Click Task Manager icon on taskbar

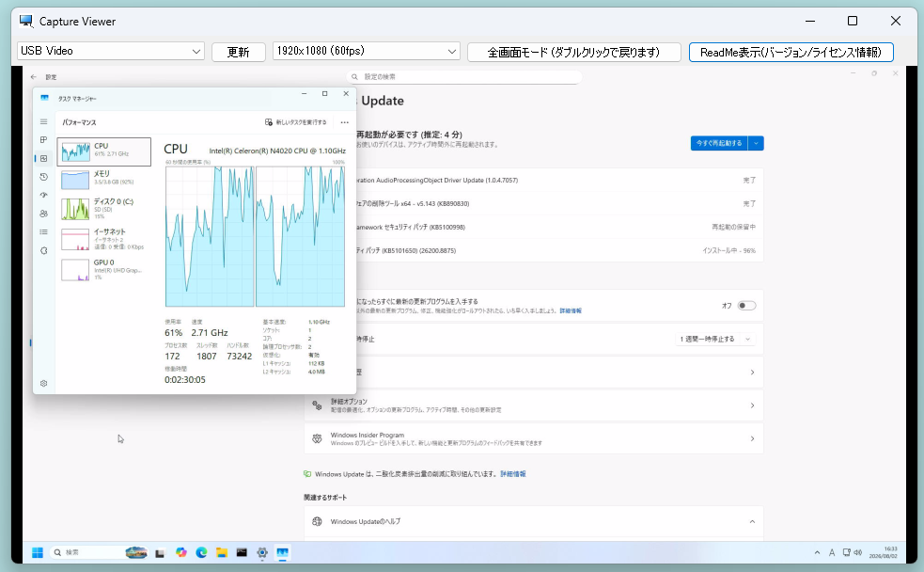point(282,552)
